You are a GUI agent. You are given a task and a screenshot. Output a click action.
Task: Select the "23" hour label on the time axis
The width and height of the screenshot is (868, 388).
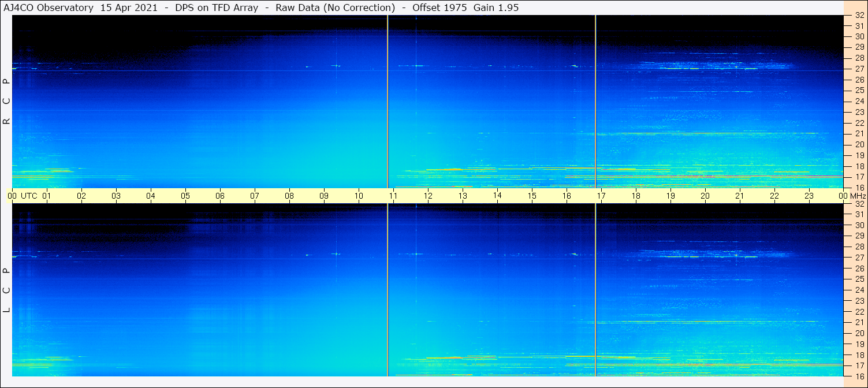coord(809,196)
